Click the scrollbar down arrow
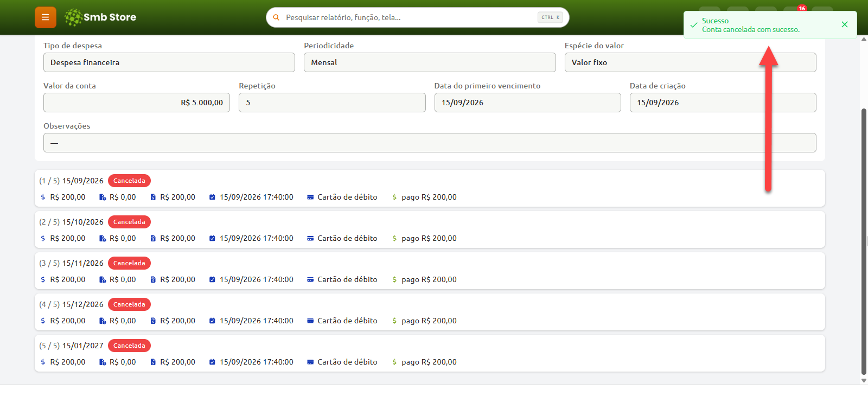Viewport: 868px width, 415px height. tap(864, 381)
